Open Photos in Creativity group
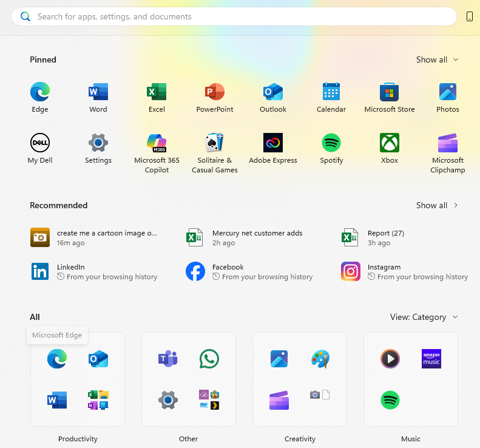The height and width of the screenshot is (448, 480). point(279,359)
